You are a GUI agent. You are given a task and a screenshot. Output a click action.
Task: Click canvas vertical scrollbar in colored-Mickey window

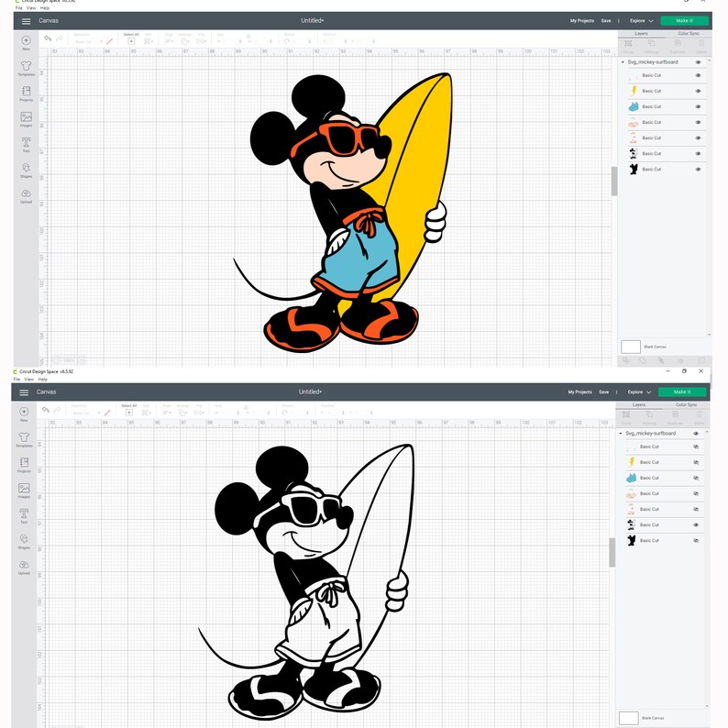tap(614, 181)
